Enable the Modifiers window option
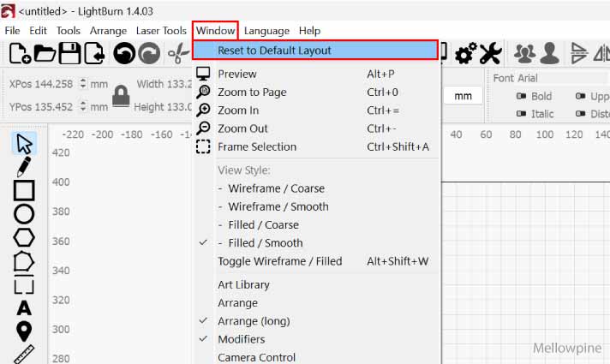 (240, 339)
